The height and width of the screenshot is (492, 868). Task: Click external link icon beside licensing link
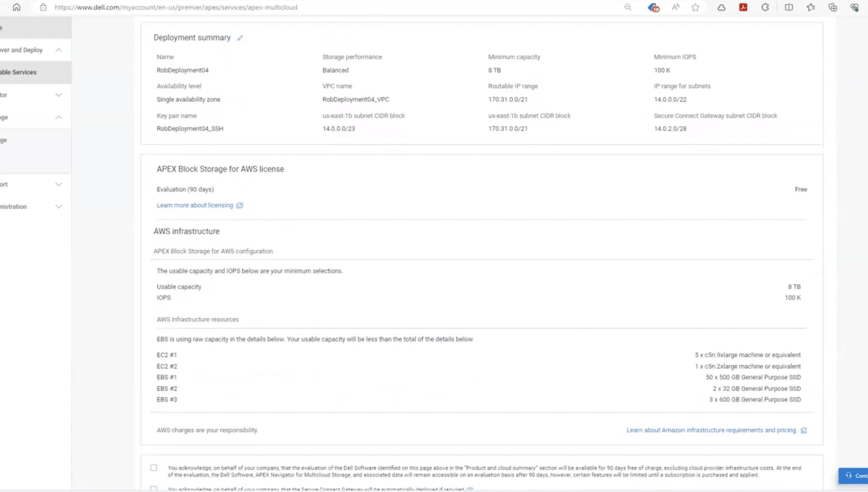point(240,206)
